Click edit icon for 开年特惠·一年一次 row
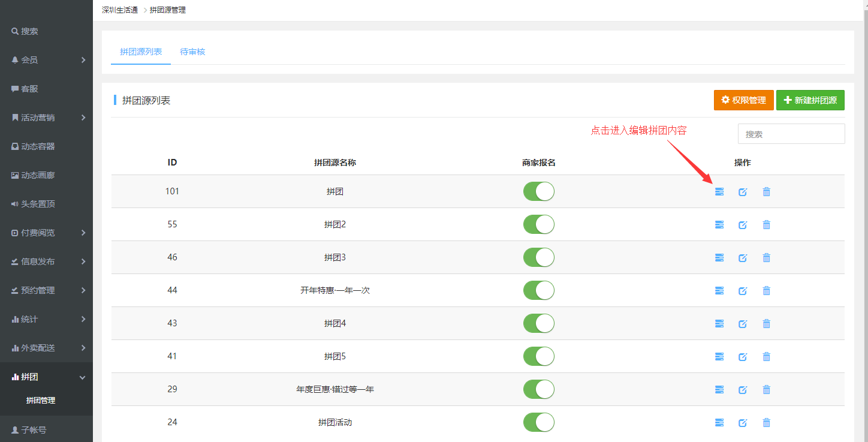The height and width of the screenshot is (442, 868). (x=743, y=291)
